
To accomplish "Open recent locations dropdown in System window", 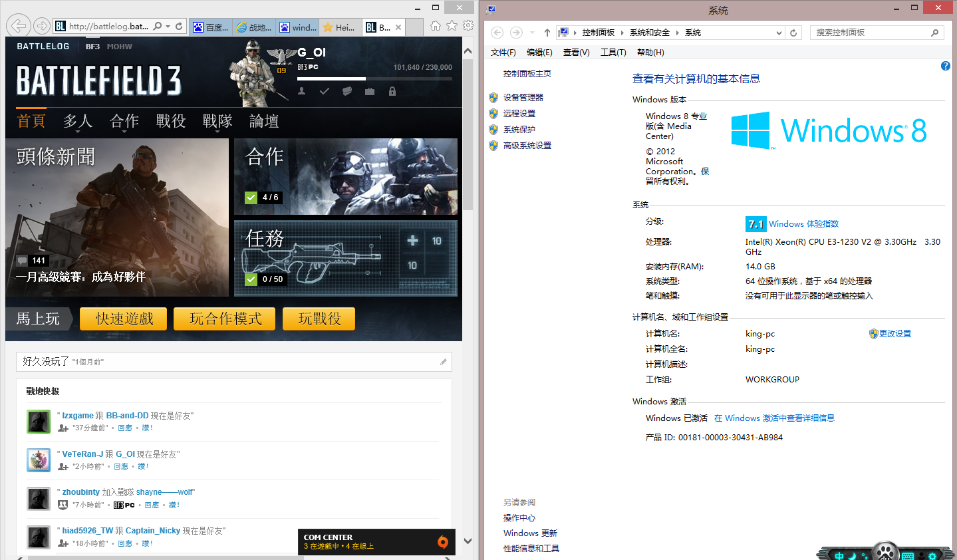I will (533, 33).
